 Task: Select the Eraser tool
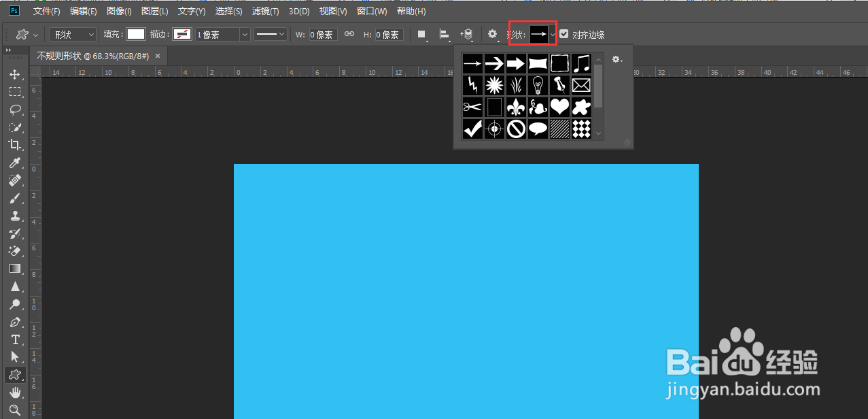tap(15, 251)
